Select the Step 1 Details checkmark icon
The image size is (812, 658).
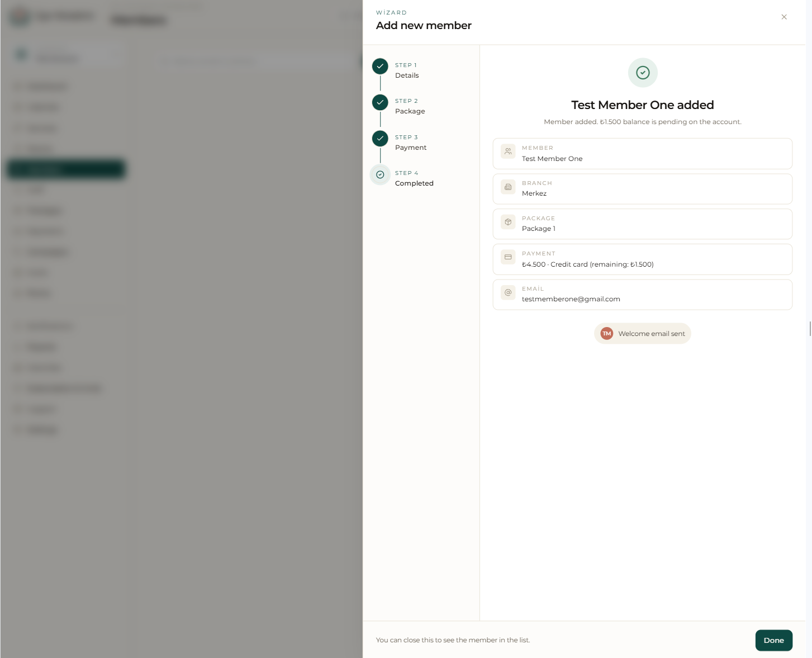coord(380,66)
